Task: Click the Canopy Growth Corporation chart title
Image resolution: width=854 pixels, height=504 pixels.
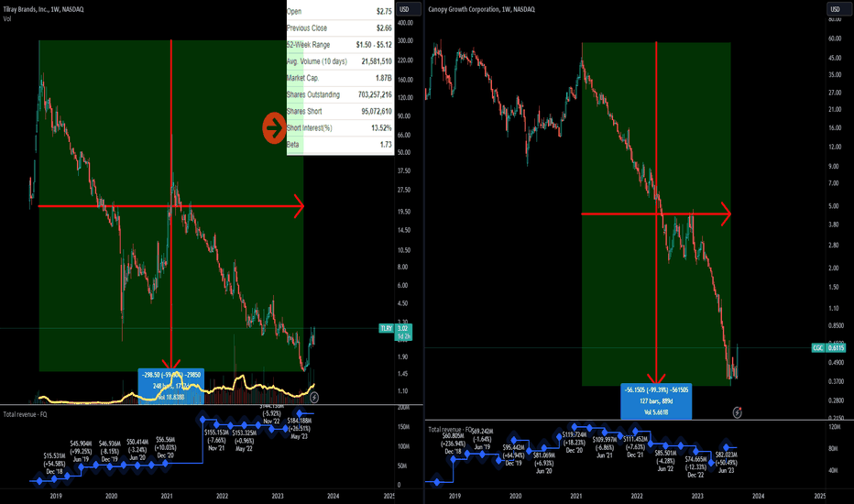Action: pyautogui.click(x=481, y=9)
